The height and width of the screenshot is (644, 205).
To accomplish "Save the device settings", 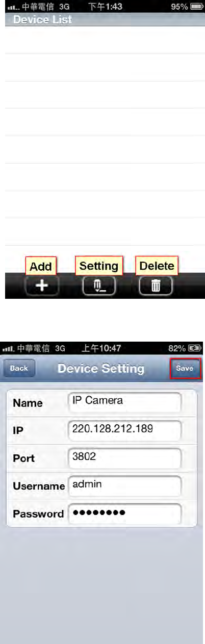I will pos(185,368).
